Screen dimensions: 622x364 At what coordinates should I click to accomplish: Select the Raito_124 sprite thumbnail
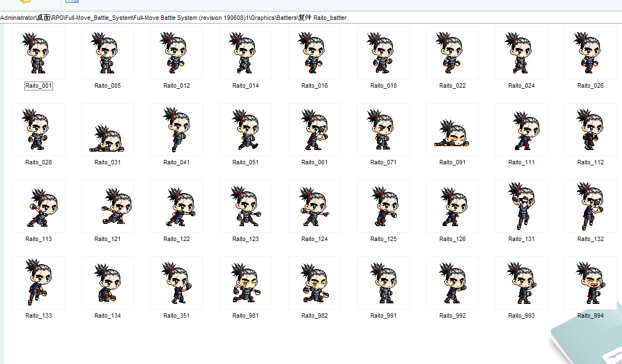(x=315, y=206)
